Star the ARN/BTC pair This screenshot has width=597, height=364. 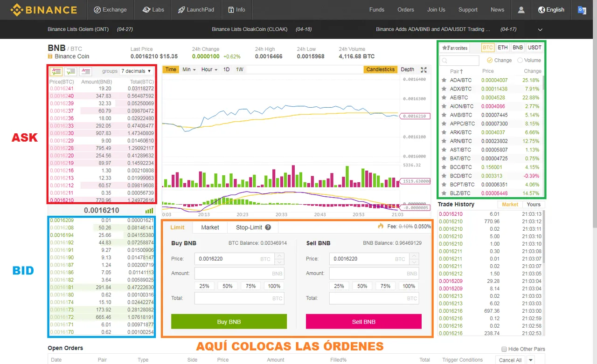pos(444,141)
